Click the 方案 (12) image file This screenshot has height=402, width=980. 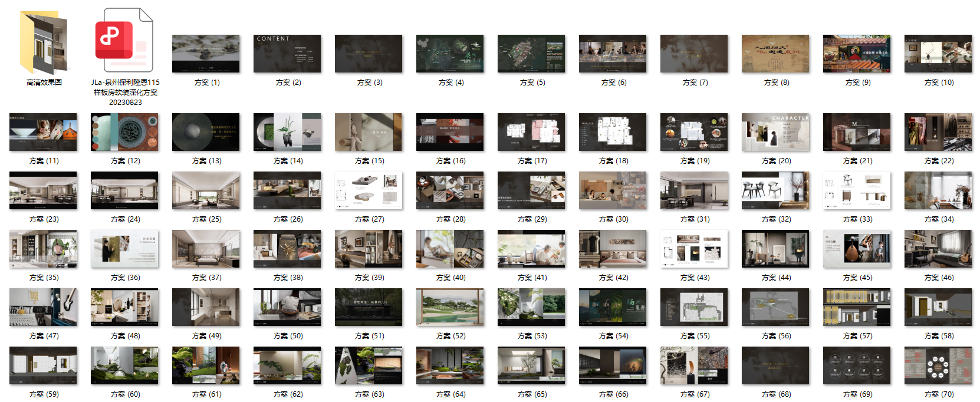point(124,132)
